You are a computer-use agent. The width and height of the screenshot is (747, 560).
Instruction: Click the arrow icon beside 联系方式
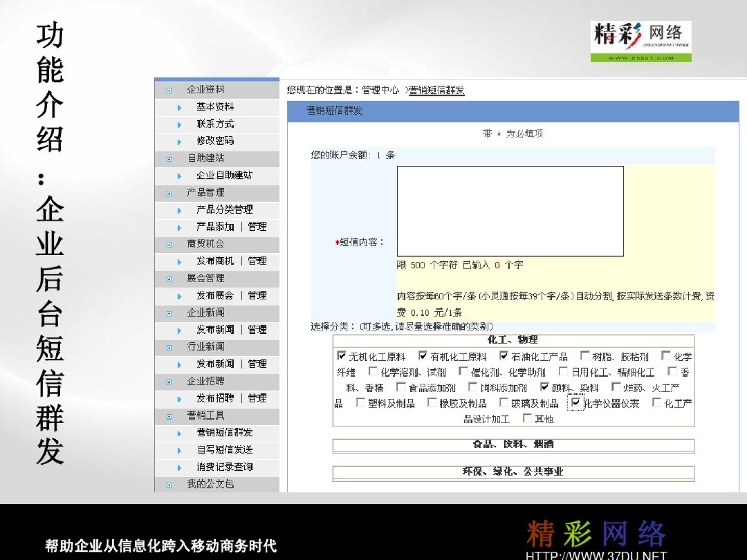click(179, 124)
